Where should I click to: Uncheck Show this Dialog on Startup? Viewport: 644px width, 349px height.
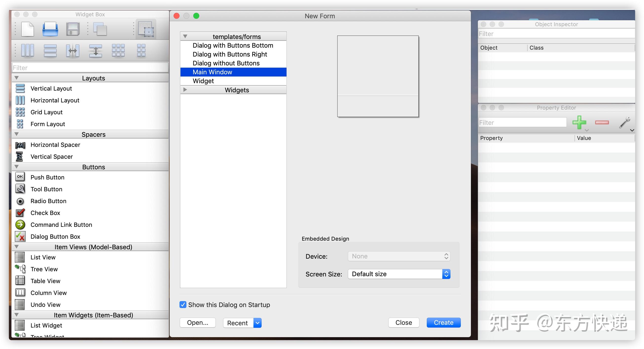coord(183,305)
